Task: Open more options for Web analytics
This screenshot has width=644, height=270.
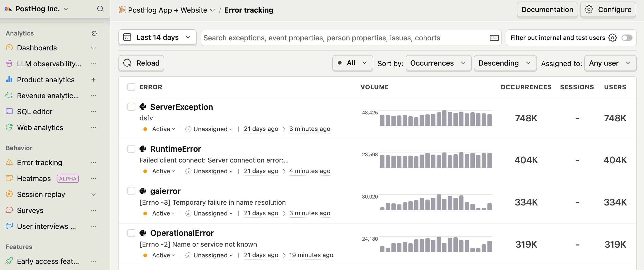Action: tap(93, 128)
